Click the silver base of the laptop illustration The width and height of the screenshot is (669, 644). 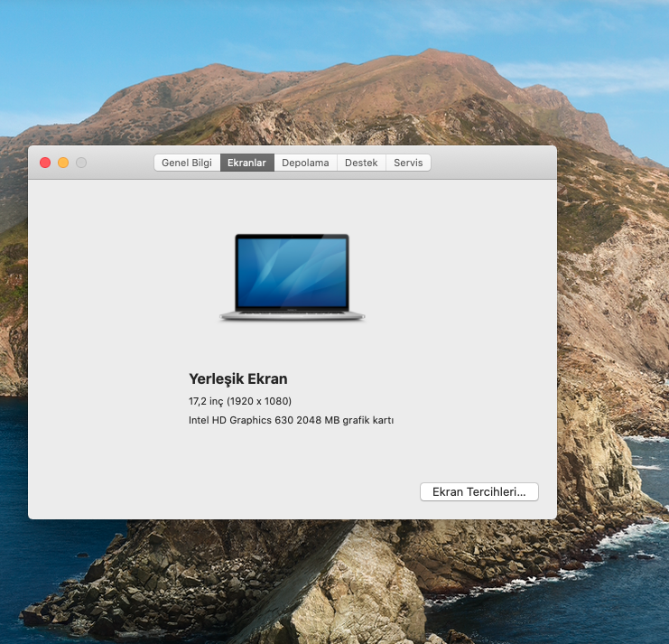point(292,316)
